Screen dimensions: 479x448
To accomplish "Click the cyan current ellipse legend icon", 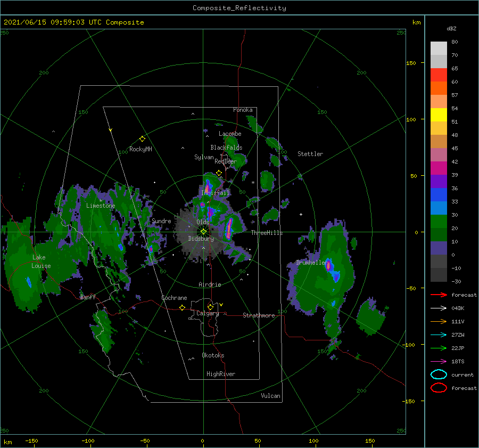I will pyautogui.click(x=439, y=374).
